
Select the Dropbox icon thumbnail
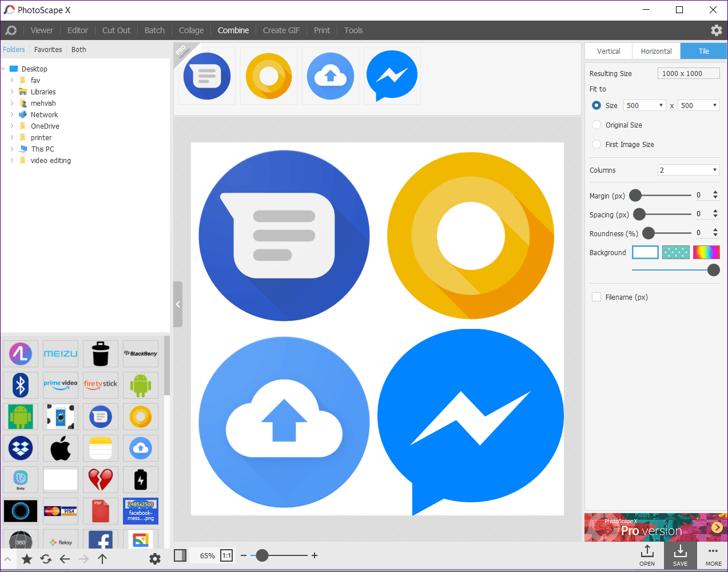coord(21,448)
